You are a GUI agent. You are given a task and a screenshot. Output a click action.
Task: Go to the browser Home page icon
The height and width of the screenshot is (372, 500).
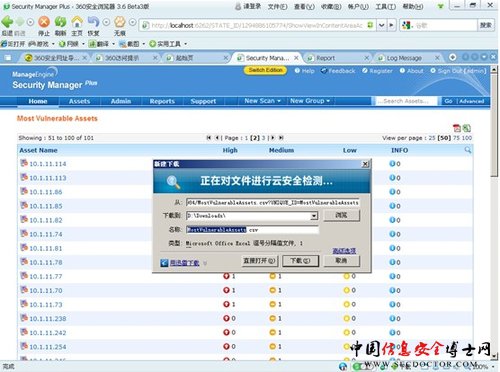pos(77,22)
